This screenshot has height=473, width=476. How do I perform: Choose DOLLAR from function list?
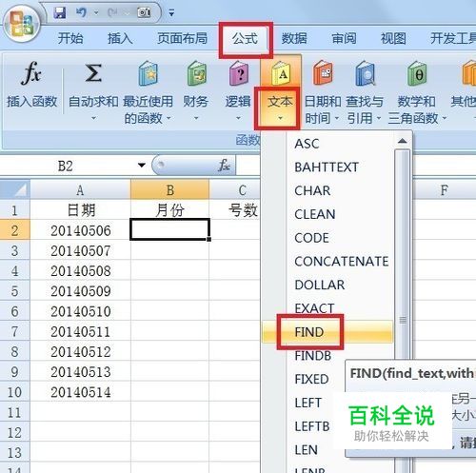click(x=327, y=285)
